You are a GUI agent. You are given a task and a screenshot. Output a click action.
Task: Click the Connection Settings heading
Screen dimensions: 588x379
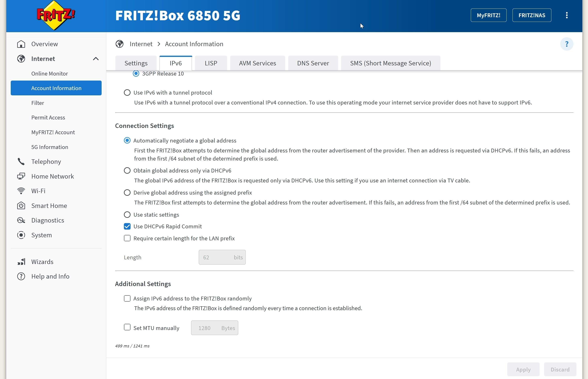(x=144, y=126)
